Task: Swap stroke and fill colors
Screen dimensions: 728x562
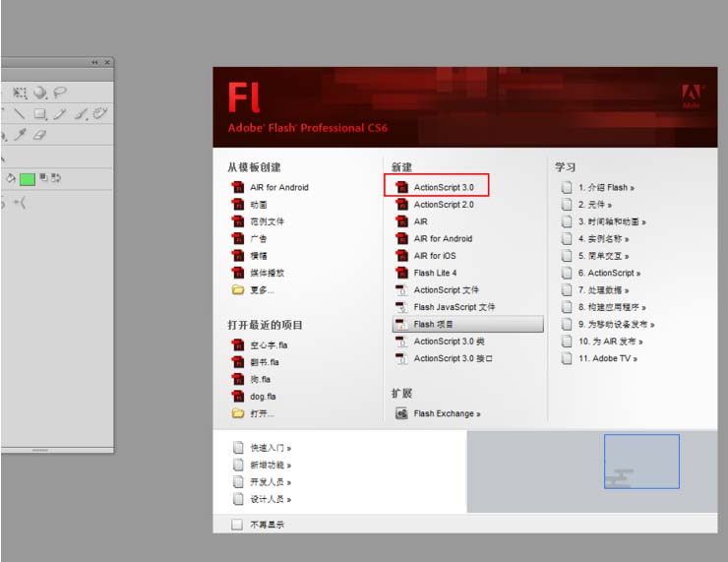Action: 56,177
